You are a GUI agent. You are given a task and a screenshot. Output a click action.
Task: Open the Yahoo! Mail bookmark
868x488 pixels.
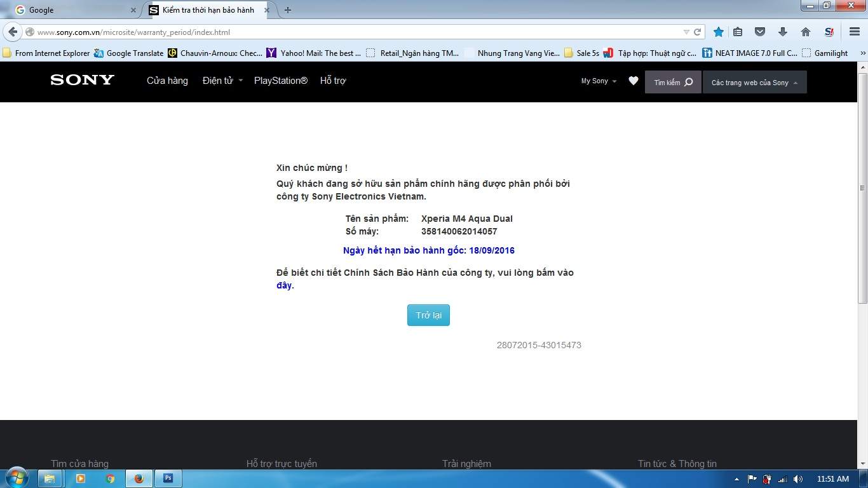click(x=314, y=53)
